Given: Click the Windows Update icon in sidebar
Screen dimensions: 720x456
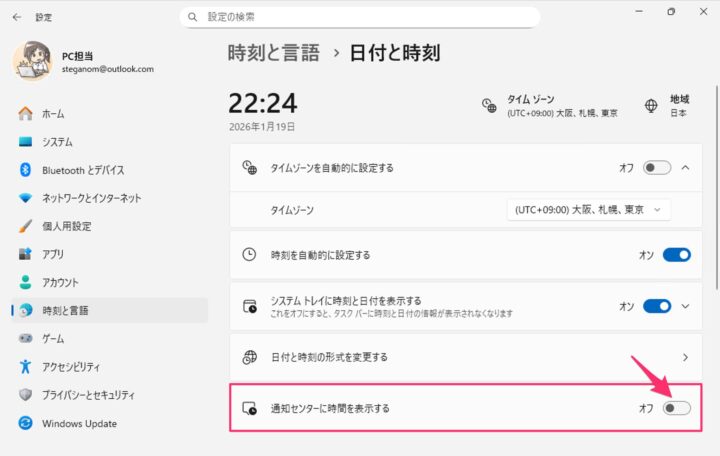Looking at the screenshot, I should pyautogui.click(x=26, y=423).
